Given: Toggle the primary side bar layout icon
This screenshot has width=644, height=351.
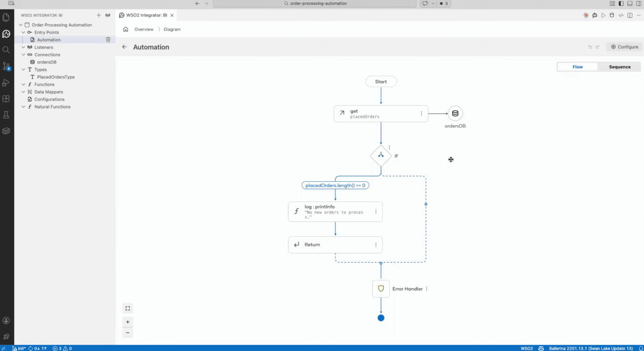Looking at the screenshot, I should tap(621, 4).
